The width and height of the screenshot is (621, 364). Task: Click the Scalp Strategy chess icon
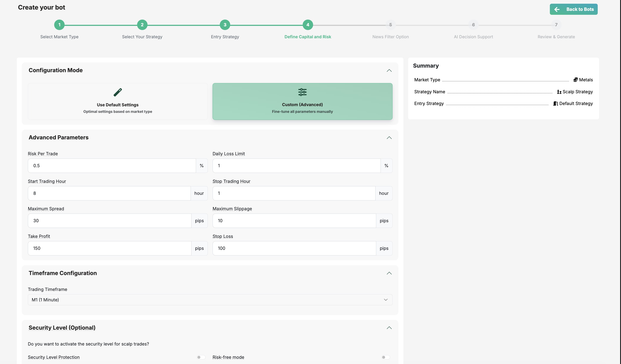pos(559,92)
